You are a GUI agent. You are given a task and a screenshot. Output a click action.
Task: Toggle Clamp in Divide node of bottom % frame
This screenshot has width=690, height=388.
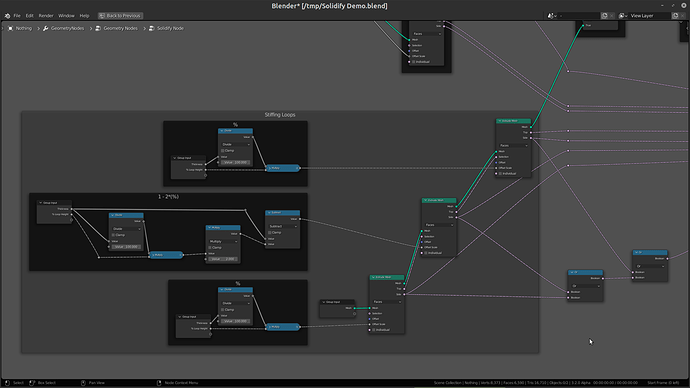pyautogui.click(x=223, y=309)
